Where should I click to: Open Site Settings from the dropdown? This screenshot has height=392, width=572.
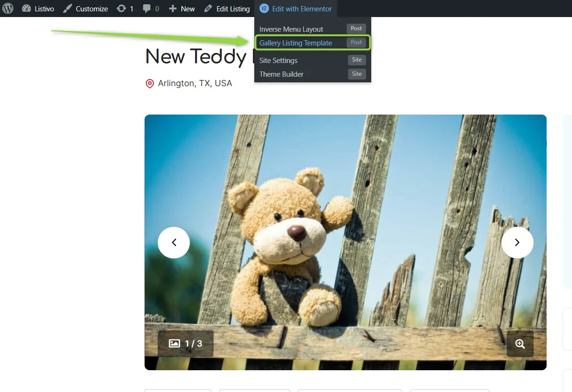pos(313,60)
